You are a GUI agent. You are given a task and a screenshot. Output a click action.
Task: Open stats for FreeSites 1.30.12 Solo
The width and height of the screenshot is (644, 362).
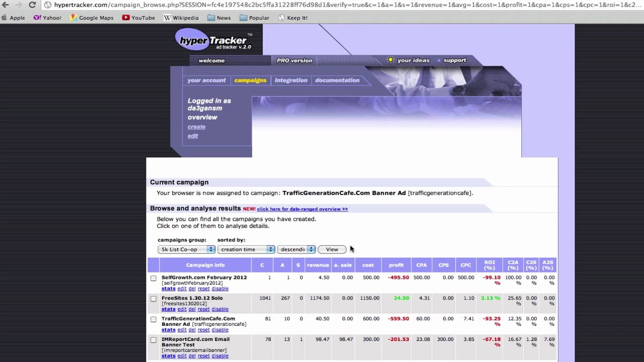168,309
